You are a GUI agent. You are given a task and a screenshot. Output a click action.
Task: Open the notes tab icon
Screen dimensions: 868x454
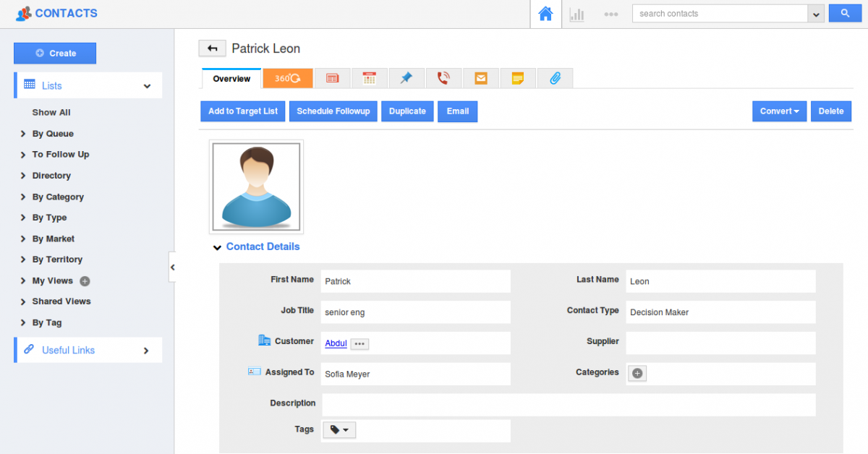click(518, 77)
